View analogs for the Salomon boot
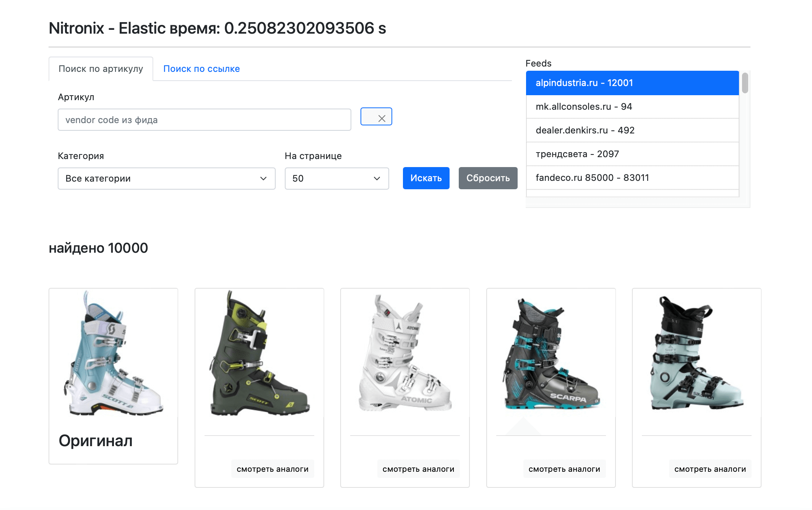Viewport: 812px width, 510px height. click(x=710, y=469)
